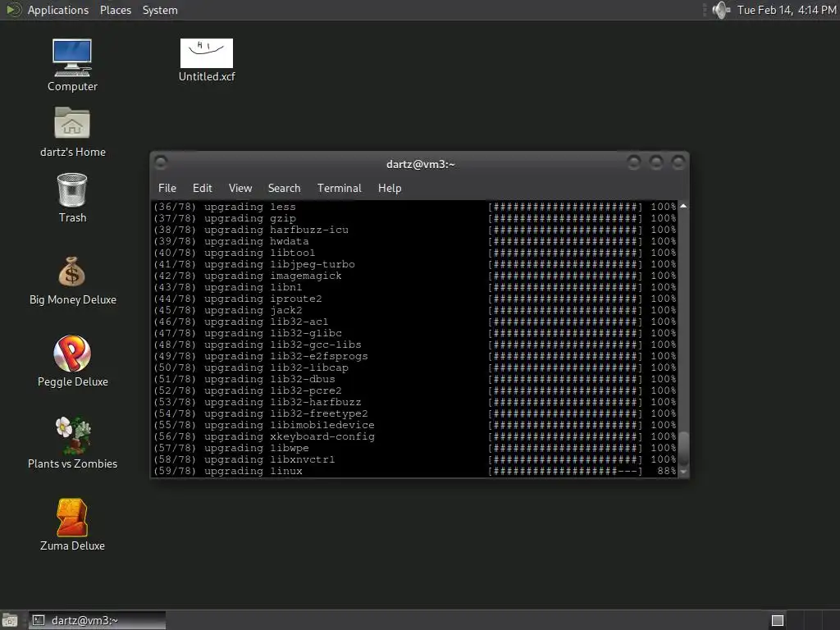Screen dimensions: 840x630
Task: Click the terminal vertical scrollbar thumb
Action: 683,449
